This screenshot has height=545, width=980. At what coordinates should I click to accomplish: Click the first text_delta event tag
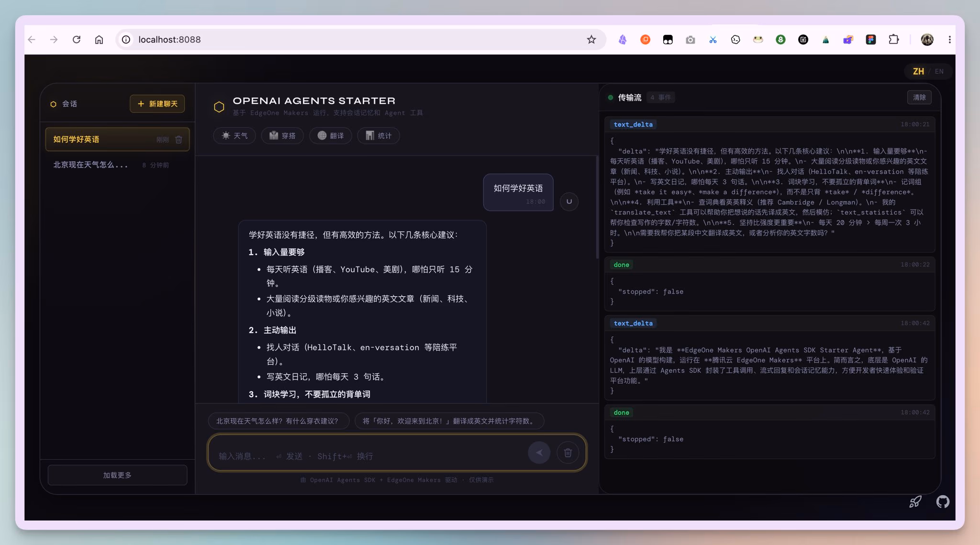click(x=633, y=124)
